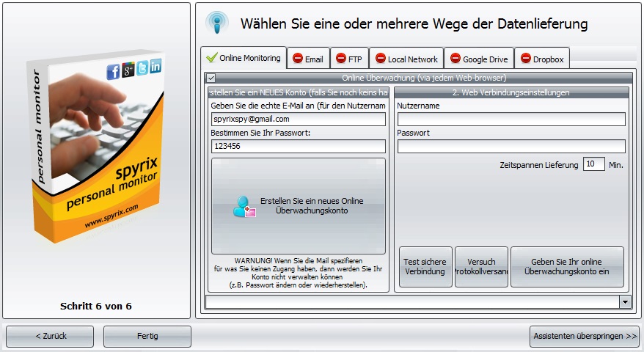Click the account e-mail field with spyrixspy@gmail.com

(x=299, y=119)
